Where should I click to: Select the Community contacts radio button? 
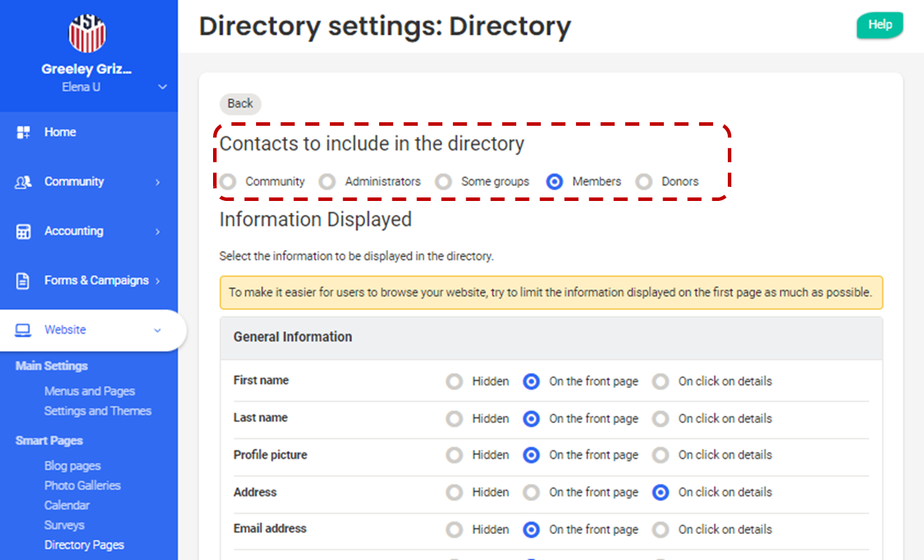(228, 182)
